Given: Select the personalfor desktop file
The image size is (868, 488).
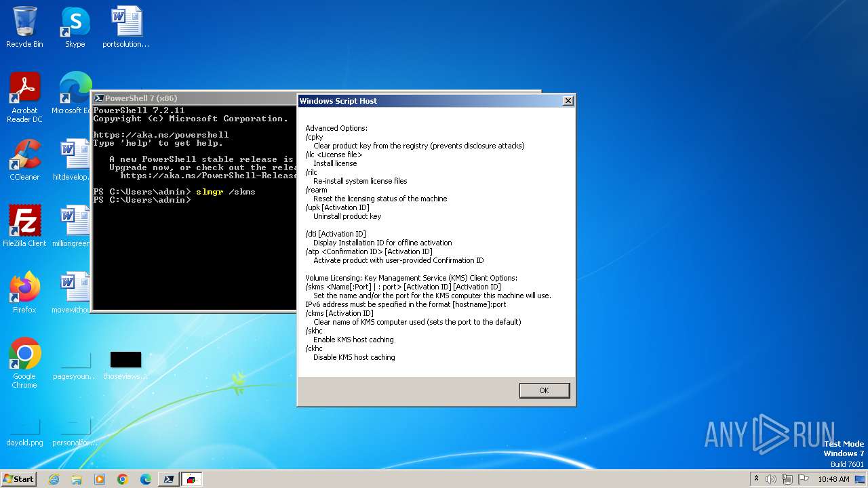Looking at the screenshot, I should coord(75,430).
